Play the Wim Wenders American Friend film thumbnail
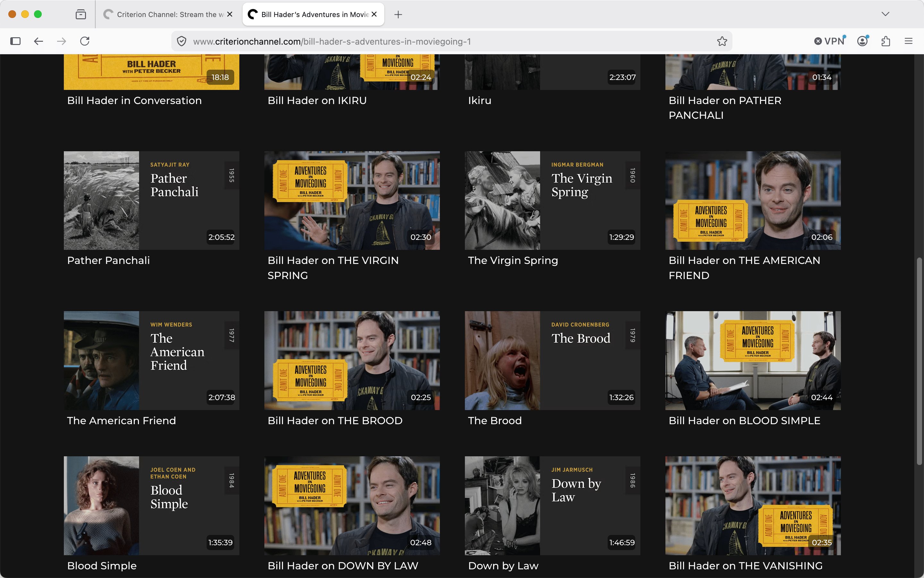This screenshot has width=924, height=578. (151, 361)
